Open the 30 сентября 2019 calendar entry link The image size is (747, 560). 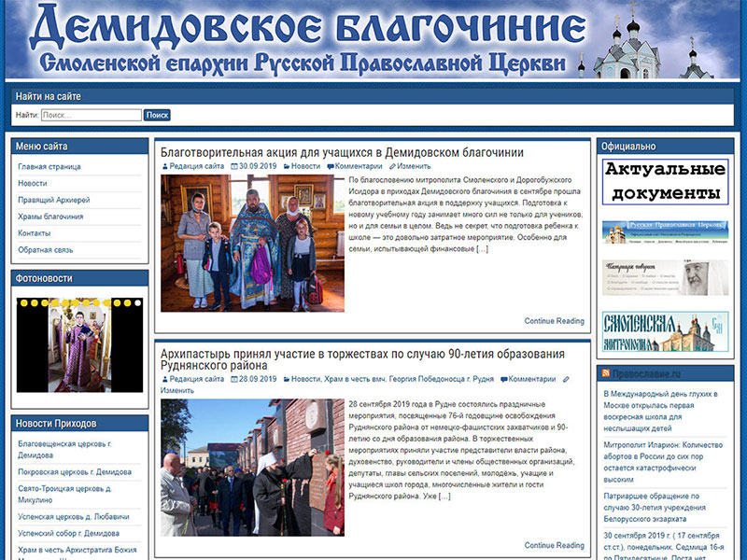pyautogui.click(x=664, y=547)
